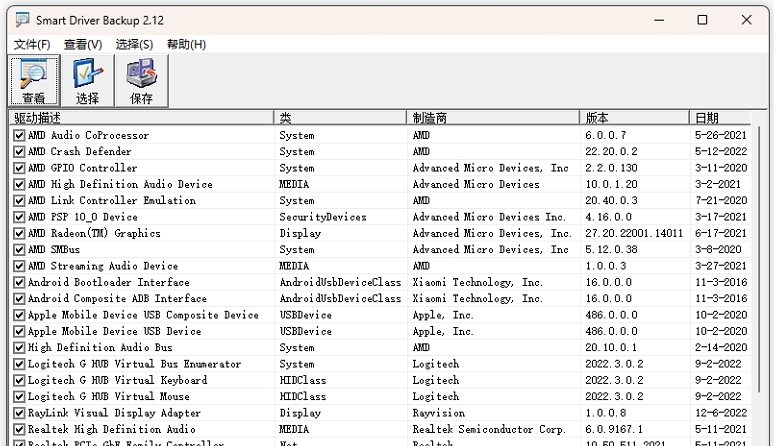Uncheck AMD Streaming Audio Device checkbox
The height and width of the screenshot is (446, 774).
click(x=19, y=266)
